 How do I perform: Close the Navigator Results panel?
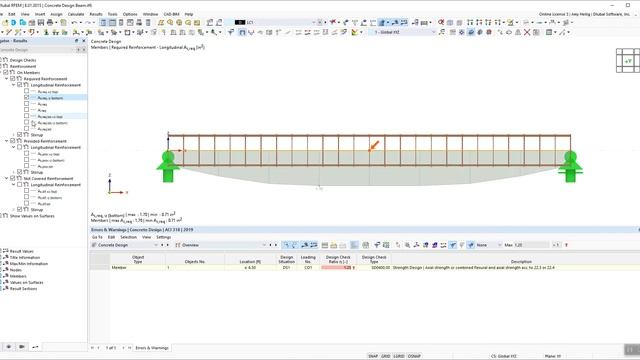coord(84,41)
